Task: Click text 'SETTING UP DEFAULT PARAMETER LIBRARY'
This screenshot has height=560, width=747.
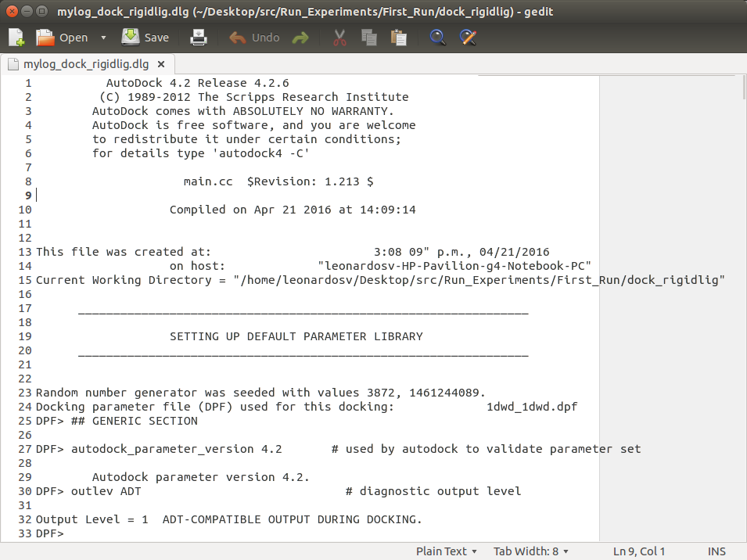Action: click(296, 336)
